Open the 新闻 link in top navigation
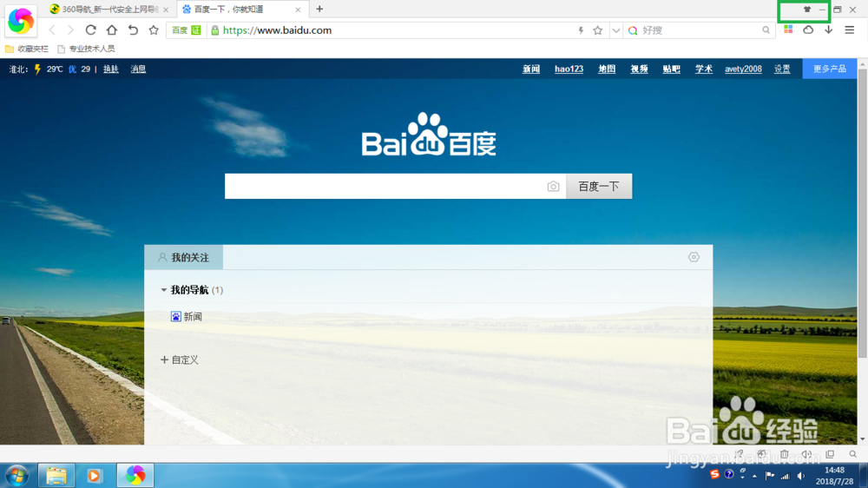Image resolution: width=868 pixels, height=488 pixels. coord(531,69)
